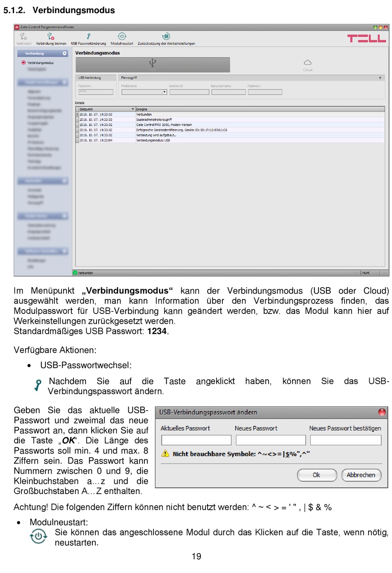Image resolution: width=392 pixels, height=573 pixels.
Task: Click the Neues Passwort bestätigen field
Action: (x=346, y=440)
